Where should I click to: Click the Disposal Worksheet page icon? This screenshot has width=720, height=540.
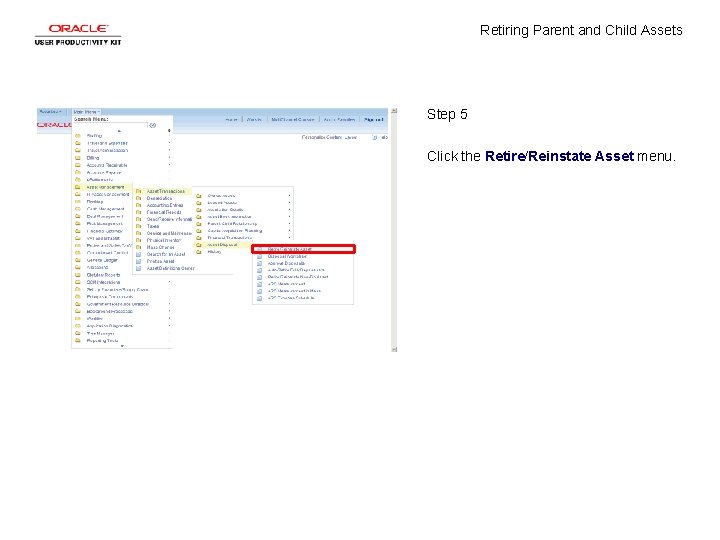tap(259, 256)
